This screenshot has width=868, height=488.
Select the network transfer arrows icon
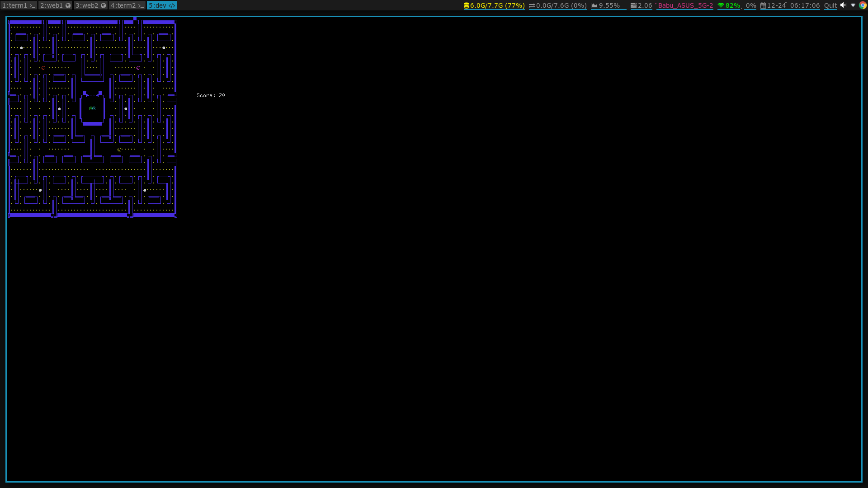(x=533, y=5)
